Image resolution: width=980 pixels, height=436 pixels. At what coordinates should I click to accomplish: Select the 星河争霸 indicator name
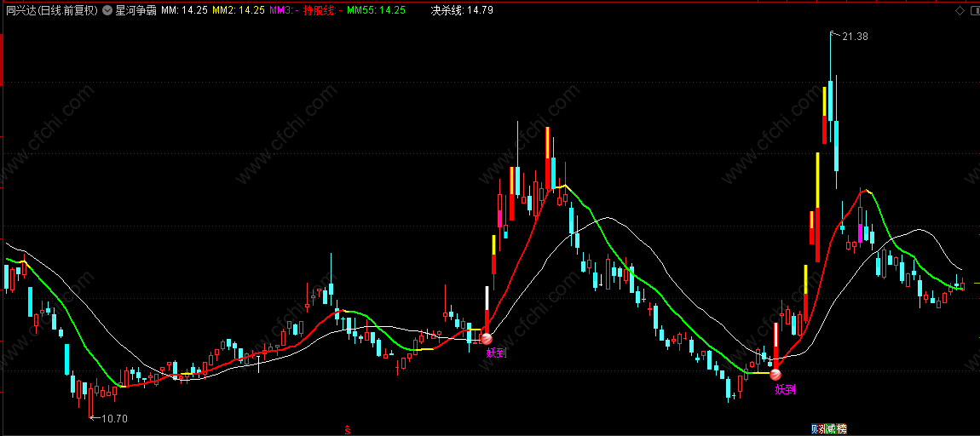tap(136, 10)
